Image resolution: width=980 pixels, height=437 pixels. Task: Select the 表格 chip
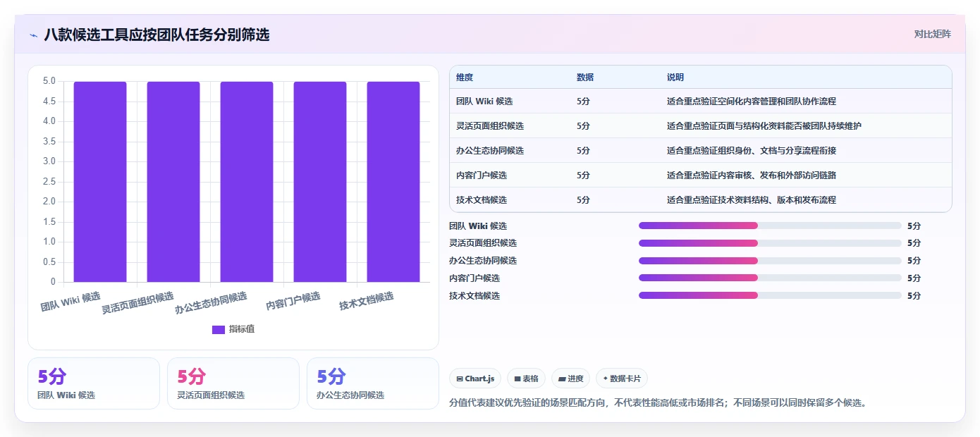[x=526, y=378]
